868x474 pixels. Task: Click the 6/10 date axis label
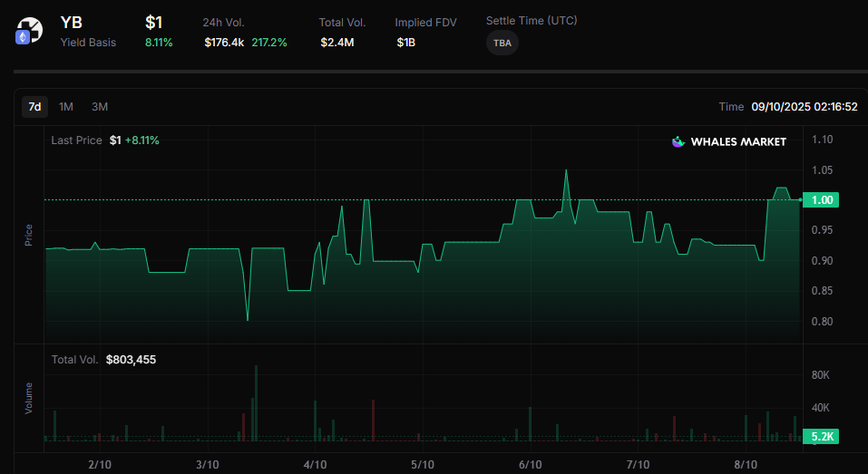coord(531,464)
